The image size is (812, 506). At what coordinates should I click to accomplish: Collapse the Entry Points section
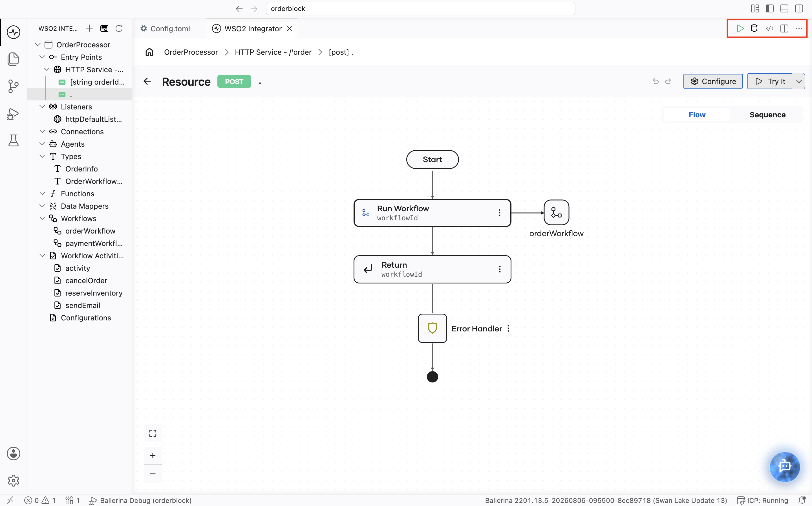tap(42, 57)
